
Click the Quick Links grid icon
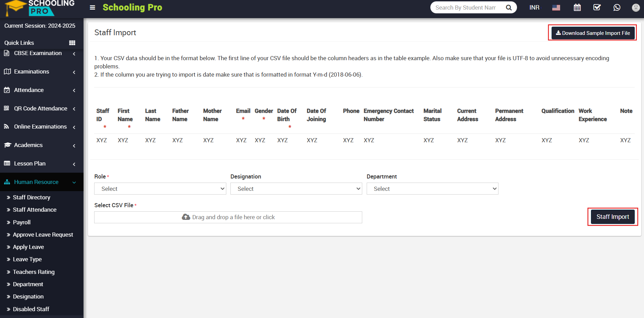[x=72, y=43]
